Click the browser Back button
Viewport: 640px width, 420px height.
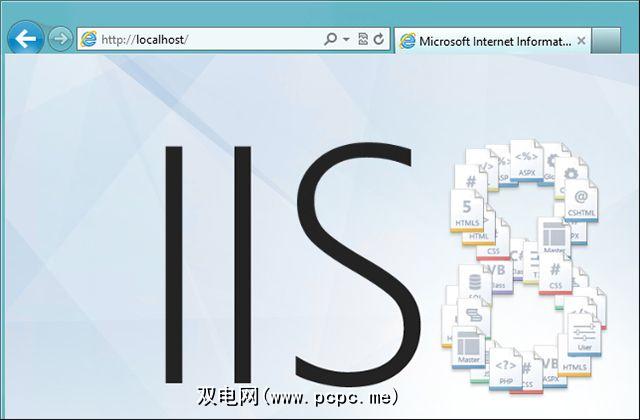(x=25, y=40)
